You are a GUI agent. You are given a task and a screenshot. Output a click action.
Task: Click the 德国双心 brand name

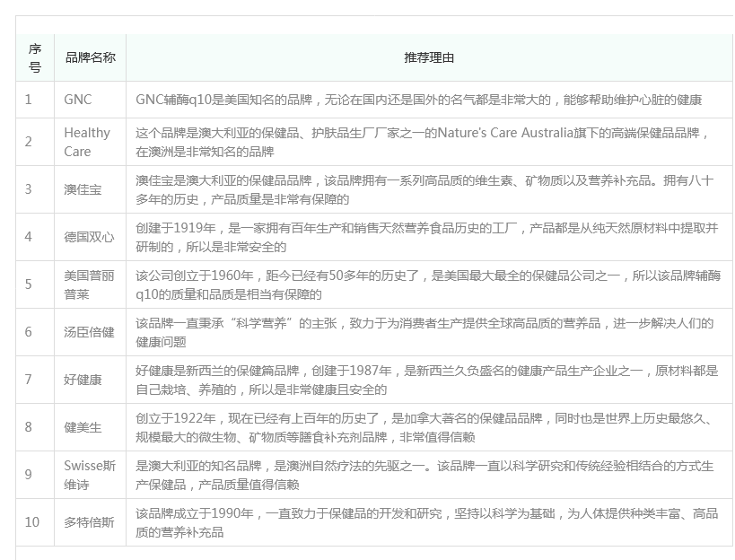pyautogui.click(x=89, y=237)
